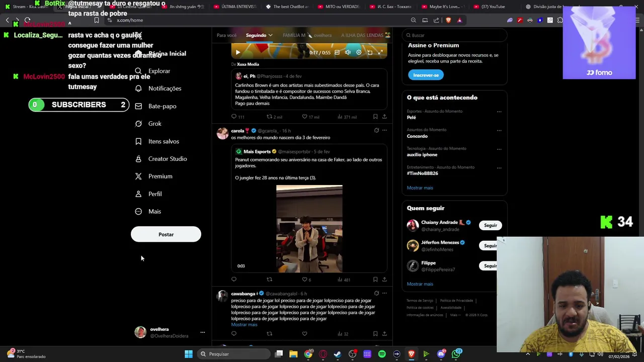Expand the Seguindo feed dropdown arrow
The height and width of the screenshot is (362, 644).
coord(270,35)
